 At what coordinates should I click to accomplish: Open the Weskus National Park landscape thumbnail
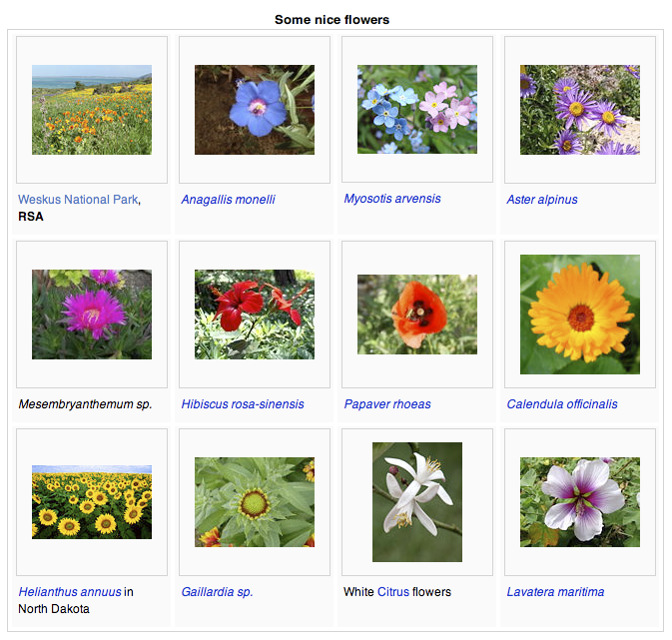92,110
